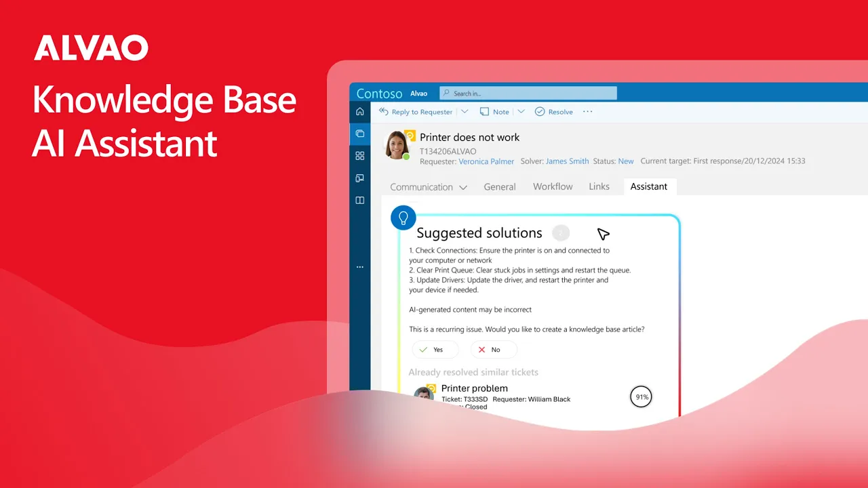Click the Note button
The height and width of the screenshot is (488, 868).
coord(494,112)
